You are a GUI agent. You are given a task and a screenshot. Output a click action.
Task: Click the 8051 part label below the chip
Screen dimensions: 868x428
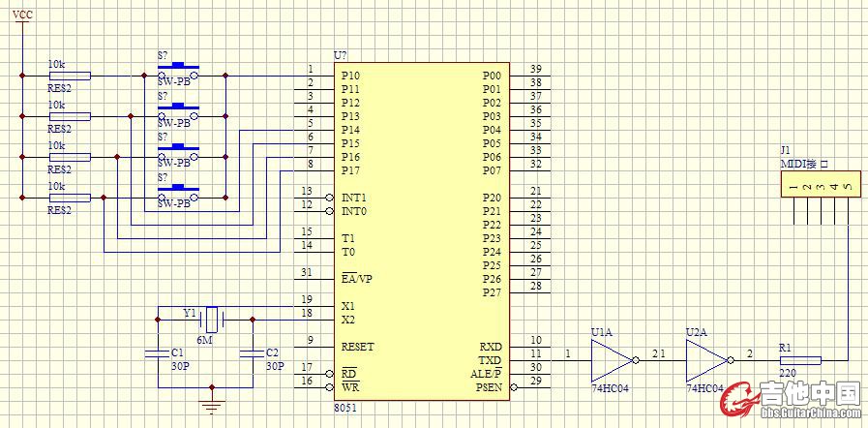pos(344,408)
